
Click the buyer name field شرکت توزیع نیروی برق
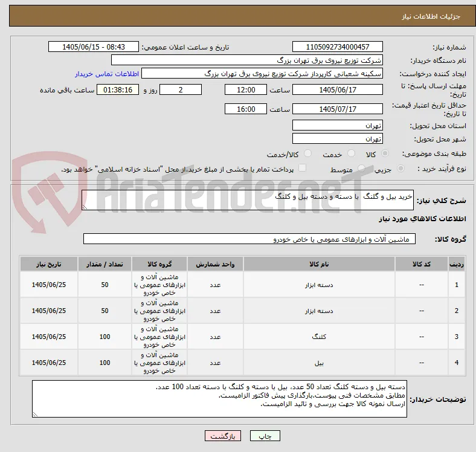247,60
